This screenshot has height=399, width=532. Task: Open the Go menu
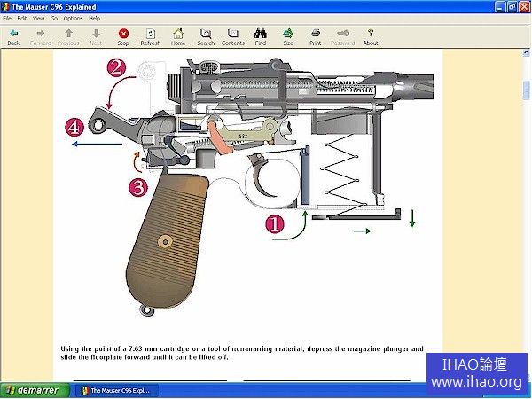(54, 19)
